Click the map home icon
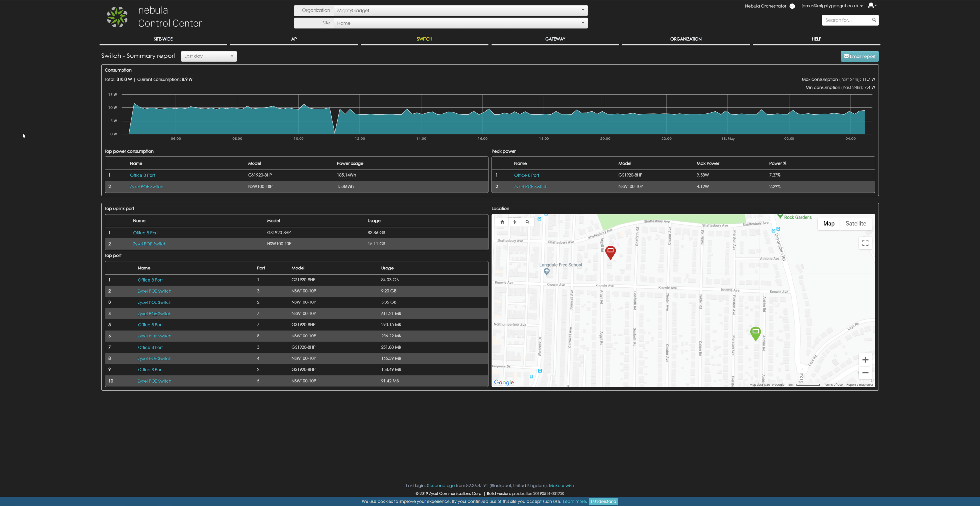 pos(502,222)
